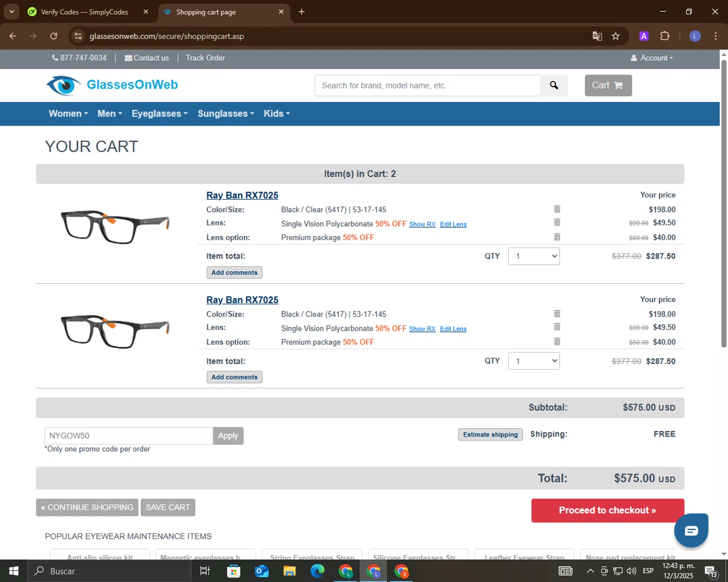Expand the Men menu
Image resolution: width=728 pixels, height=582 pixels.
[110, 113]
